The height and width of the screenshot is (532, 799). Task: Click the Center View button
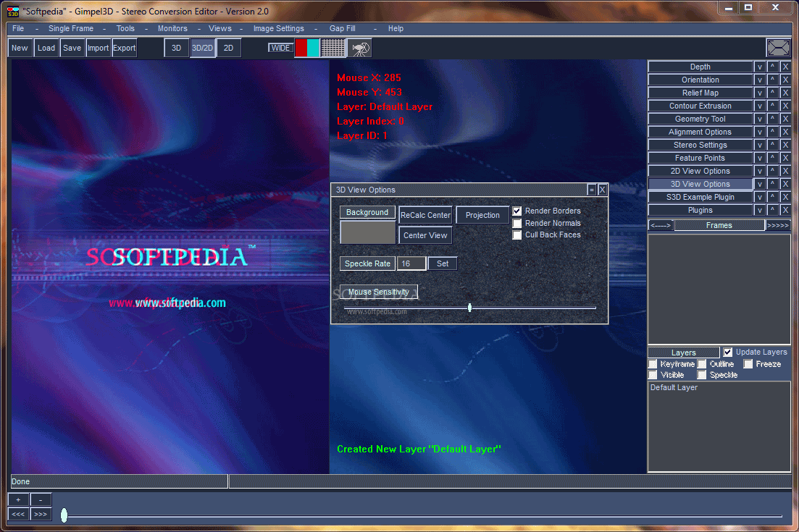tap(425, 235)
